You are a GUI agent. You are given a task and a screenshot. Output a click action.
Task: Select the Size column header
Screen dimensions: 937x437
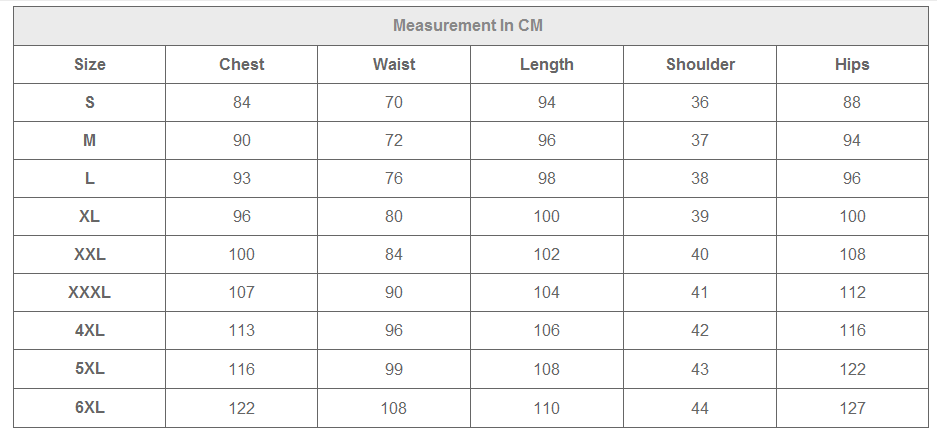(89, 64)
